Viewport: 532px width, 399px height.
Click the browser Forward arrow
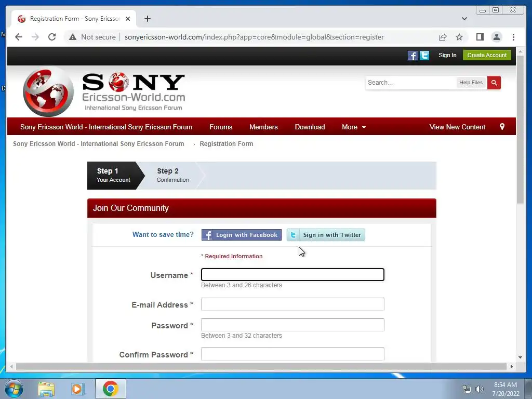click(35, 37)
